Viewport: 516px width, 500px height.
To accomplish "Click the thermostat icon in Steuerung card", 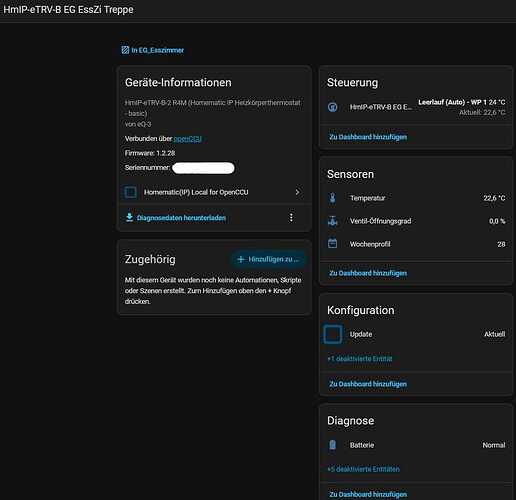I will [x=332, y=107].
